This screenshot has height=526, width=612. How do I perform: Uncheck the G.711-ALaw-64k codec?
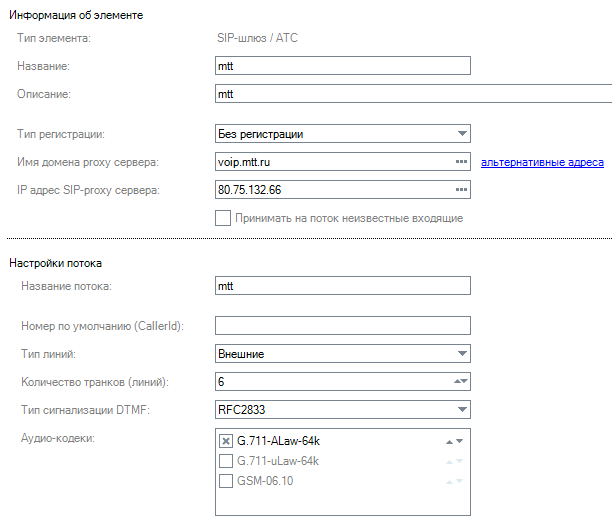coord(225,441)
